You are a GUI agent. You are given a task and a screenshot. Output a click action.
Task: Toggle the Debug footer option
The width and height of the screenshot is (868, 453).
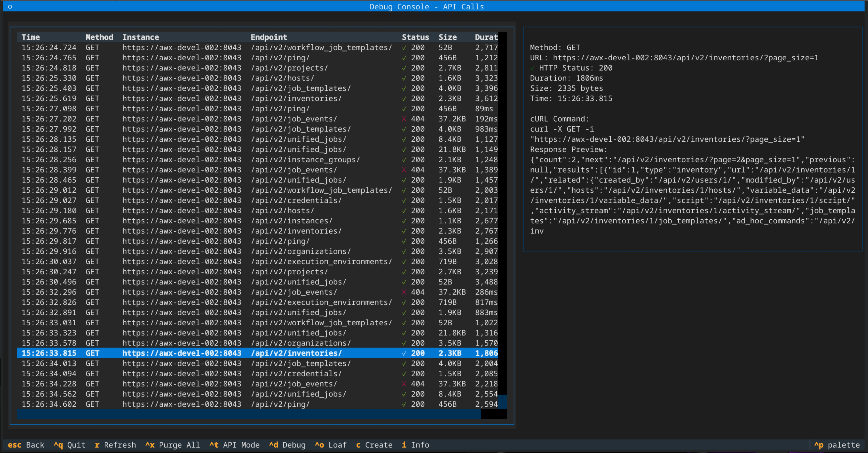[x=287, y=445]
